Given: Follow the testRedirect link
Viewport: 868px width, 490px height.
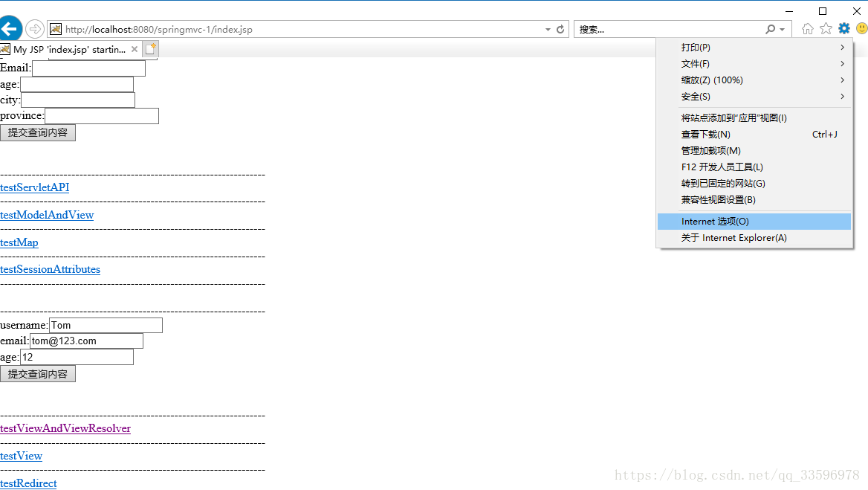Looking at the screenshot, I should point(28,483).
